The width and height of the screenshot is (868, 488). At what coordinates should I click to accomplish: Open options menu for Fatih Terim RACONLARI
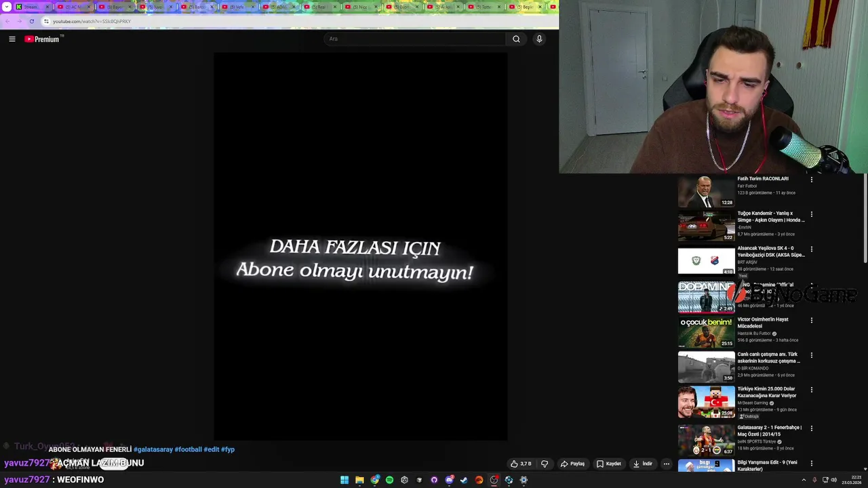(x=811, y=180)
